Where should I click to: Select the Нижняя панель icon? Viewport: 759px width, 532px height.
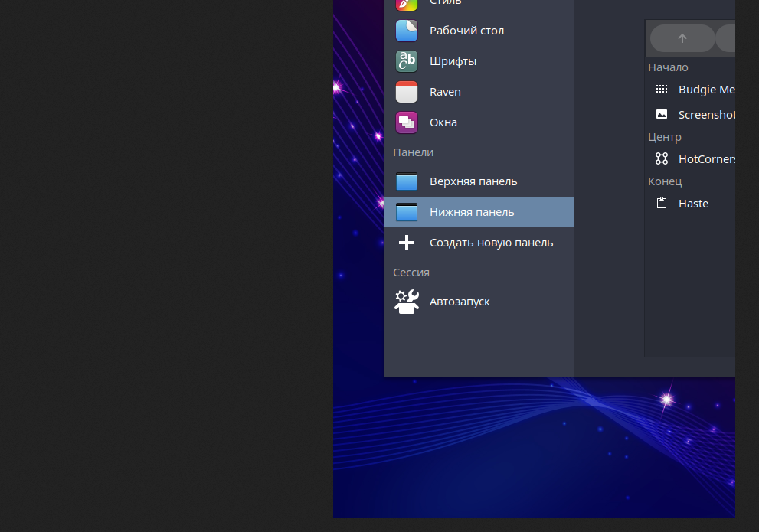click(x=407, y=212)
